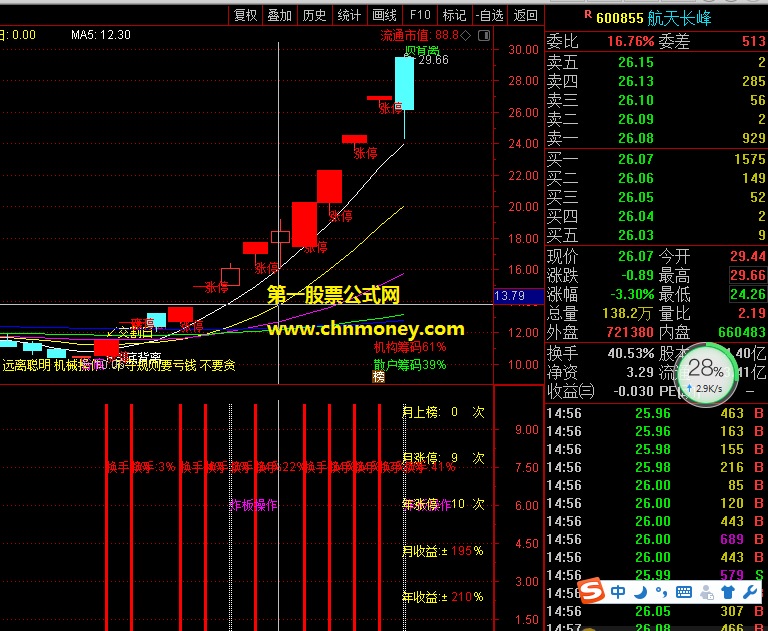Image resolution: width=768 pixels, height=631 pixels.
Task: Click the 买五 26.03 order row
Action: (x=656, y=235)
